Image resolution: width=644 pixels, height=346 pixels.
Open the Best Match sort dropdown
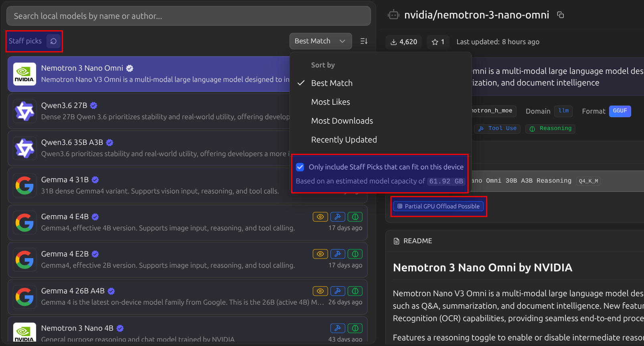click(321, 41)
